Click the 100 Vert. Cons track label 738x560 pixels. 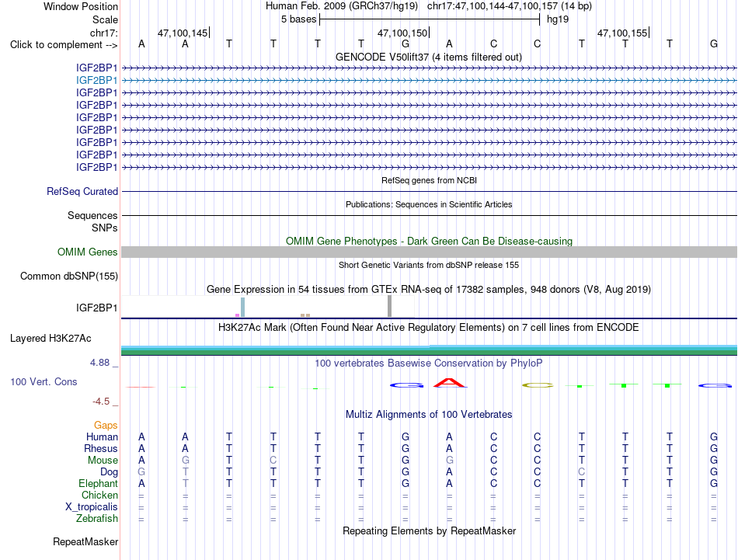[44, 382]
